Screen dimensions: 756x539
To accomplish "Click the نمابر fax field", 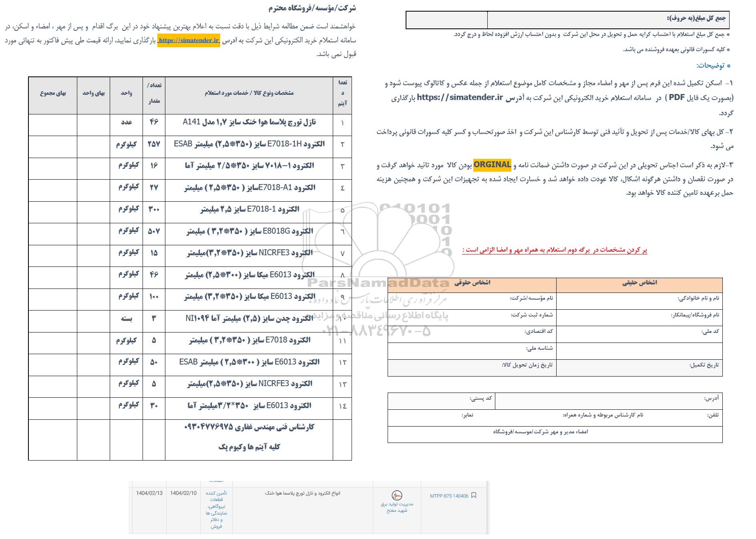I will 467,415.
